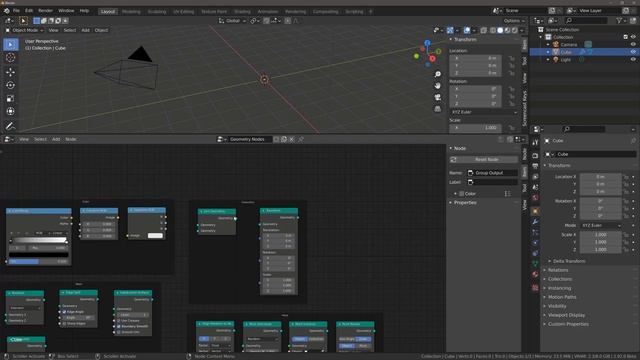
Task: Click the outliner filter funnel icon
Action: pyautogui.click(x=619, y=20)
